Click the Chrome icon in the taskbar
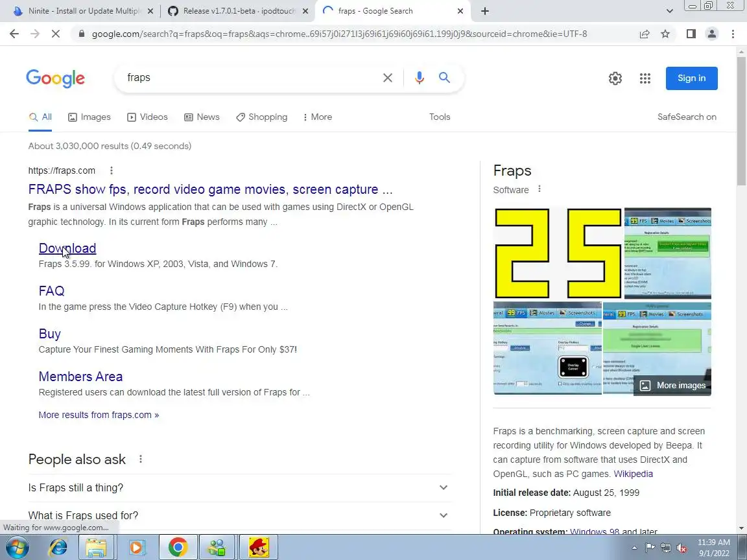Viewport: 747px width, 560px height. pos(178,548)
